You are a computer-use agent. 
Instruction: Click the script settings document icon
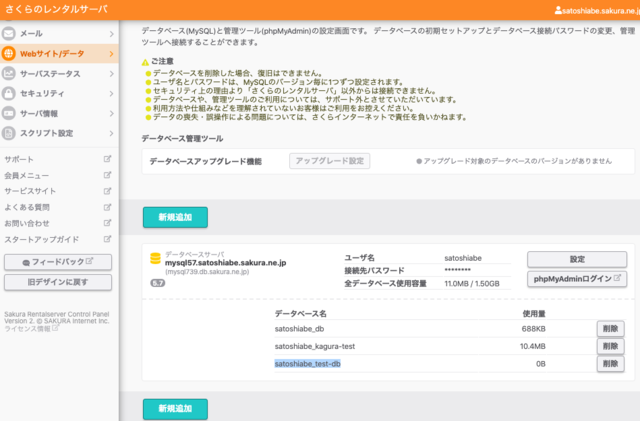click(9, 133)
